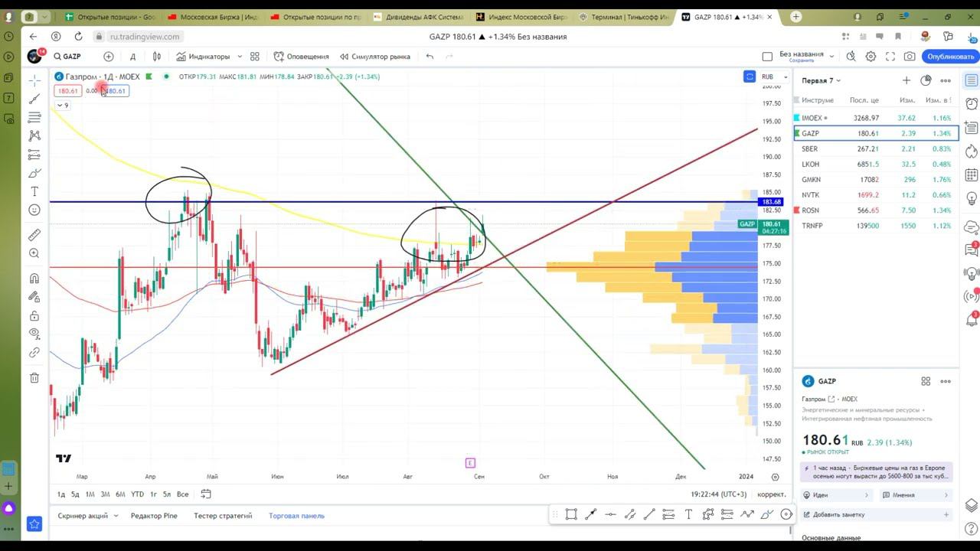Open the emoji and icons tool

coord(34,210)
